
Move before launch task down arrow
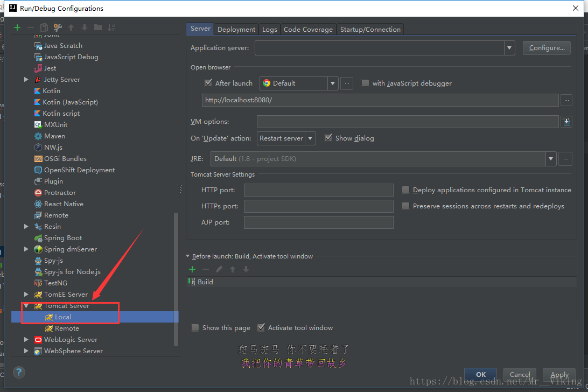[246, 269]
